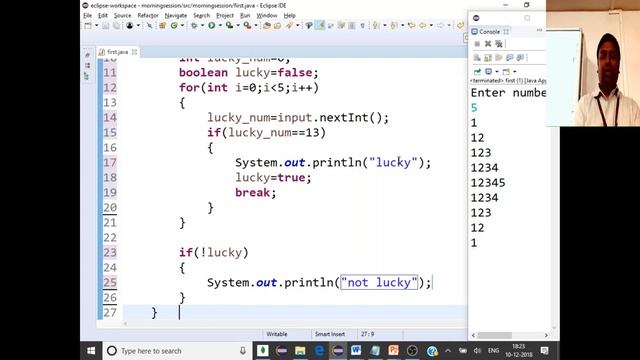640x360 pixels.
Task: Click the Search flashlight icon
Action: pos(289,25)
